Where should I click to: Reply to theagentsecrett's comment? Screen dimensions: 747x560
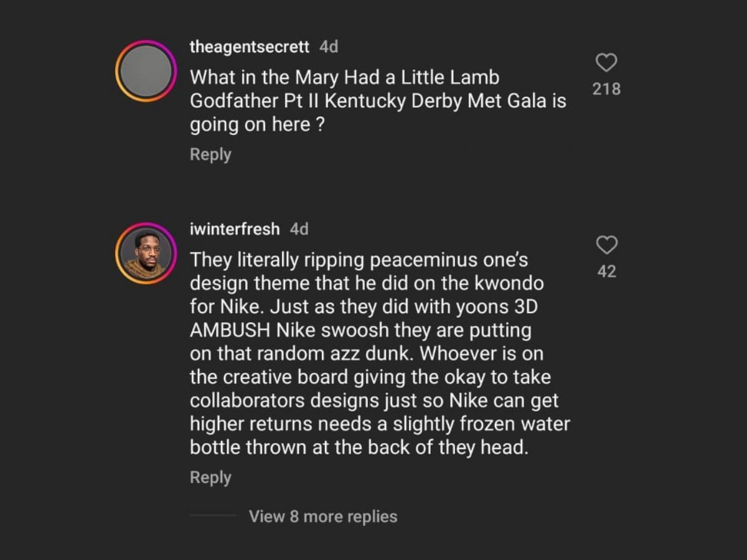pyautogui.click(x=210, y=154)
